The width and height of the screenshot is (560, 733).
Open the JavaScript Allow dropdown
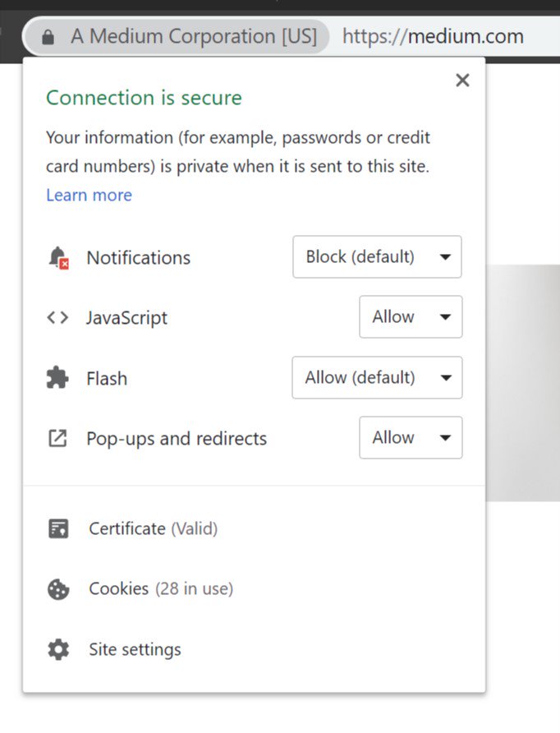pyautogui.click(x=411, y=316)
